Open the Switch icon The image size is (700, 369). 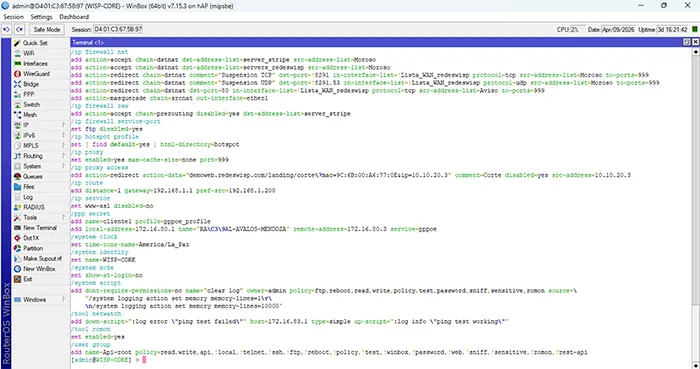[x=17, y=105]
